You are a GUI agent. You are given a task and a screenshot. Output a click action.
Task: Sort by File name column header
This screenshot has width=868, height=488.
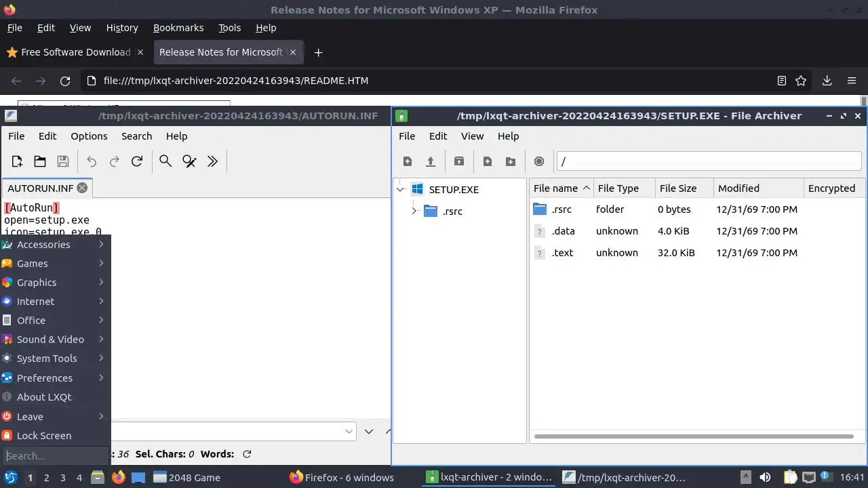point(562,188)
